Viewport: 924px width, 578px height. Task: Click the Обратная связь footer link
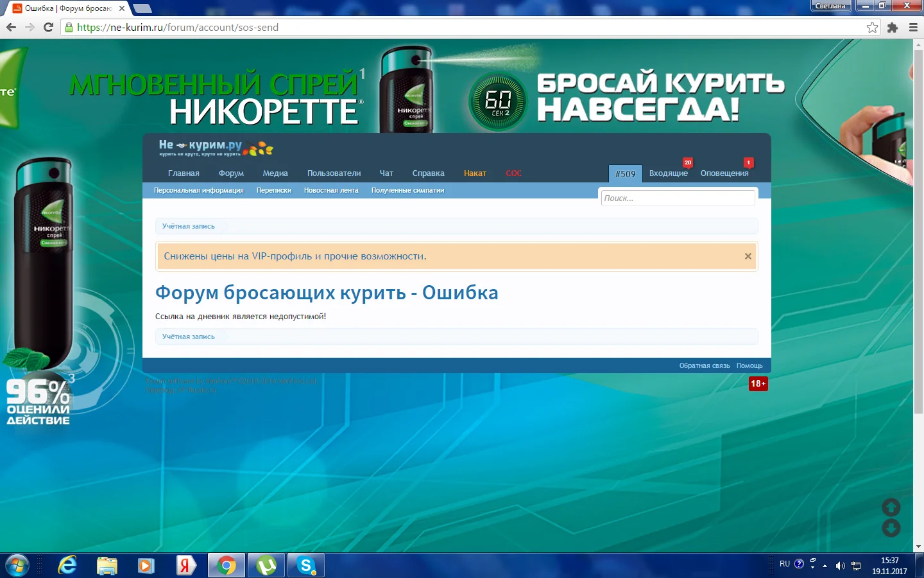click(704, 366)
